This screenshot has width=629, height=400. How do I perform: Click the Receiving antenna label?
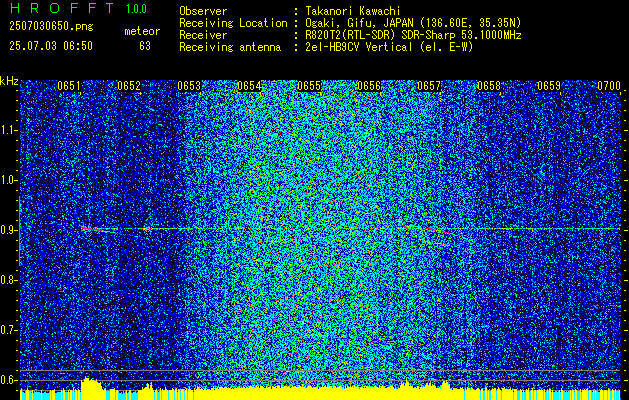click(230, 47)
